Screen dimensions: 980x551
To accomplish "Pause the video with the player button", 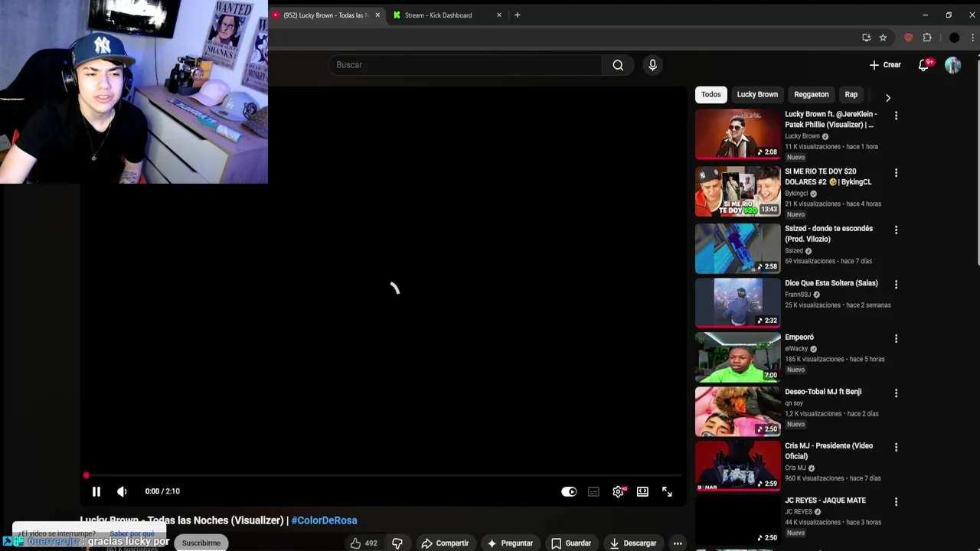I will coord(96,491).
